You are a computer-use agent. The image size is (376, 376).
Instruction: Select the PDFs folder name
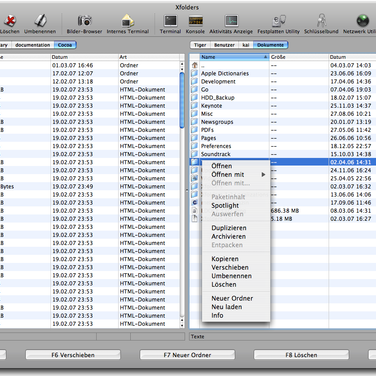pyautogui.click(x=207, y=130)
